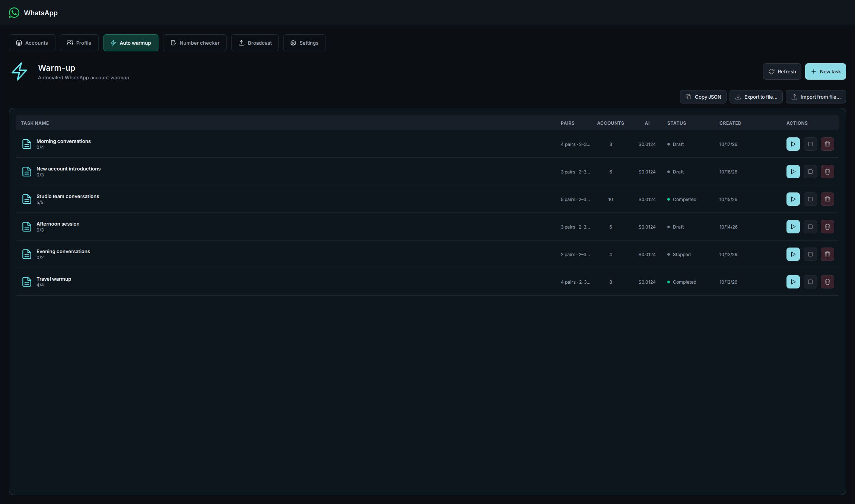The width and height of the screenshot is (855, 504).
Task: Play the Travel warmup task
Action: (x=793, y=282)
